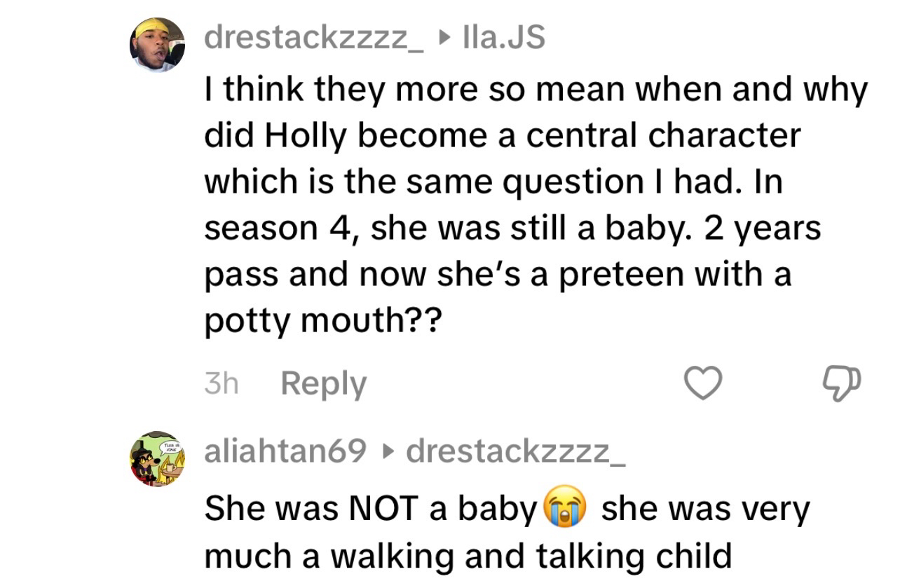This screenshot has width=900, height=588.
Task: Click the line starting 'I think they more'
Action: coord(536,90)
